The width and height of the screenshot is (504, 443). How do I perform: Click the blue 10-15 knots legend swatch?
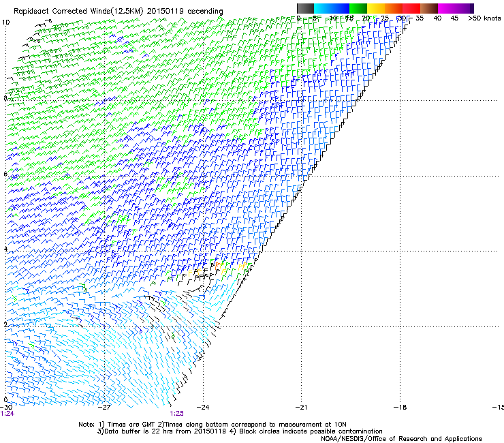coord(341,8)
